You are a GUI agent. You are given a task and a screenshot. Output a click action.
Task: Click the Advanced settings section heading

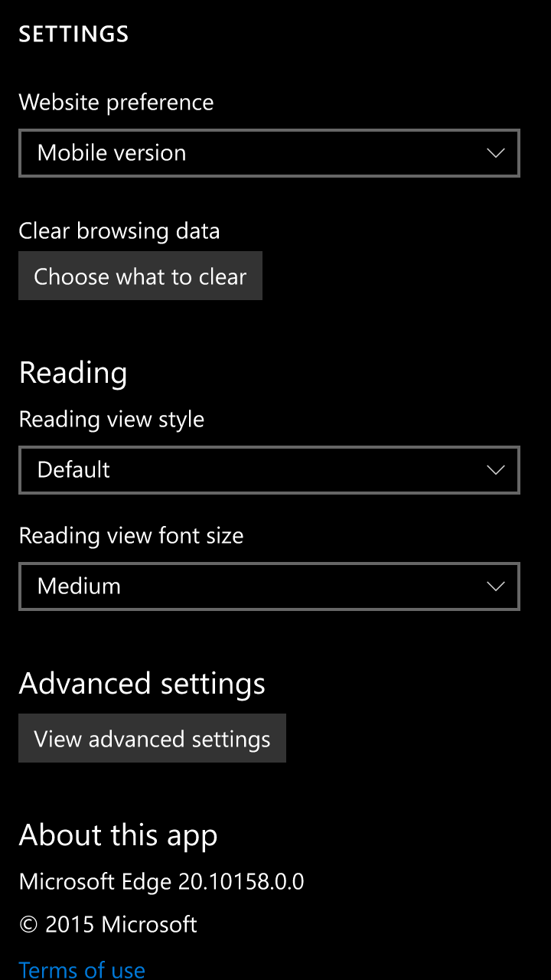click(142, 683)
